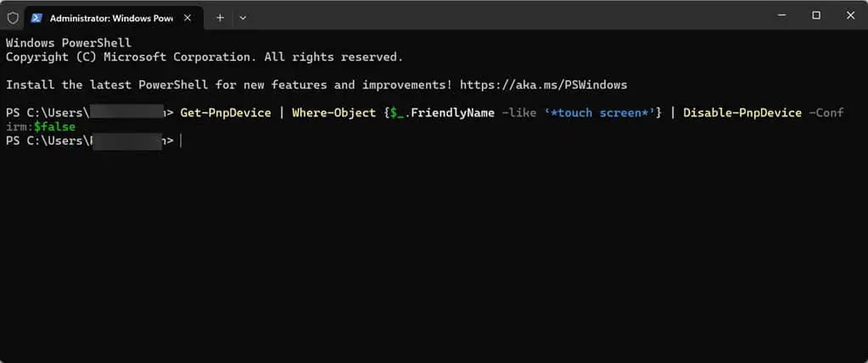The image size is (868, 363).
Task: Minimize the terminal window
Action: pyautogui.click(x=781, y=16)
